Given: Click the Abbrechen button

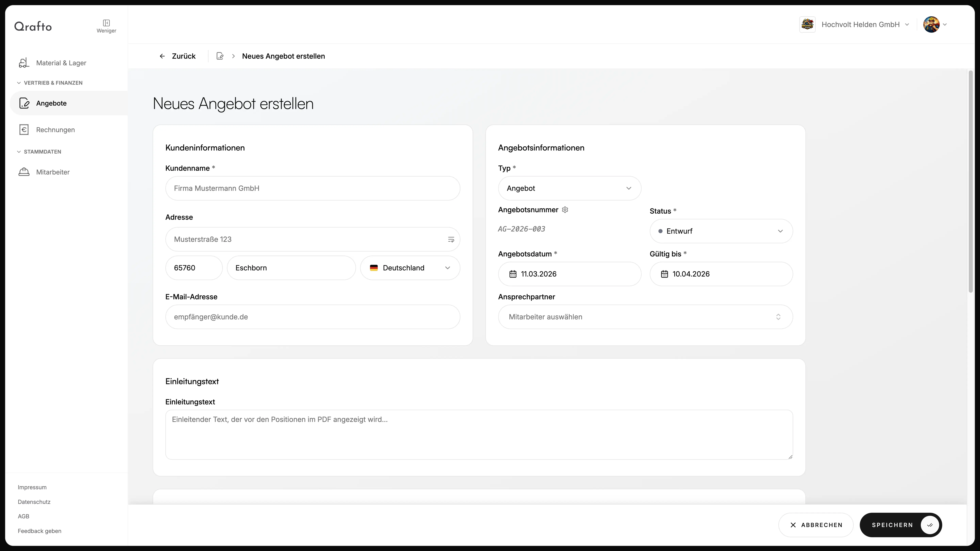Looking at the screenshot, I should (816, 525).
